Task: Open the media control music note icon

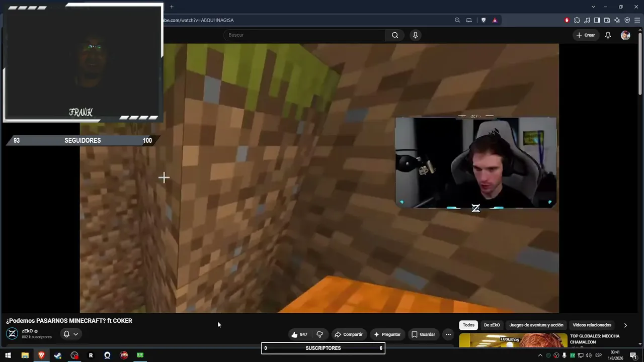Action: 587,20
